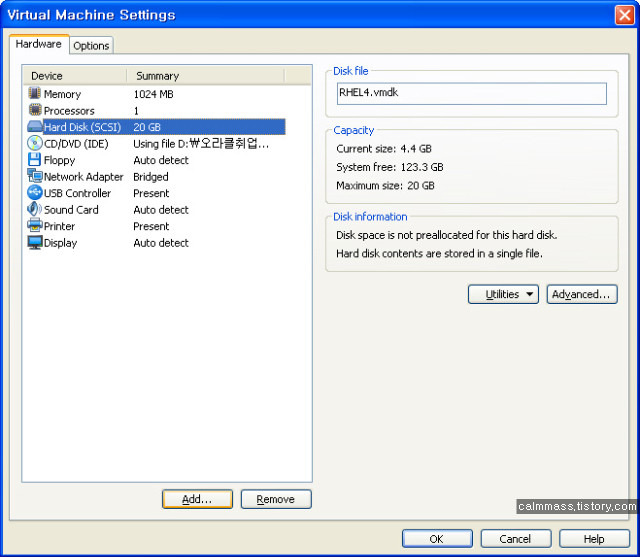Click the Processors summary value 1
Image resolution: width=640 pixels, height=557 pixels.
click(x=136, y=111)
